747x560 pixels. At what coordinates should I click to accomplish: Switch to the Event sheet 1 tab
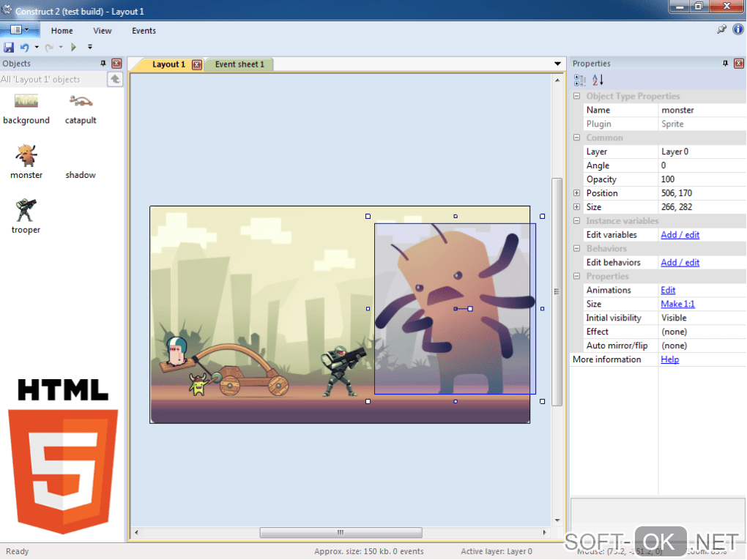[x=239, y=64]
